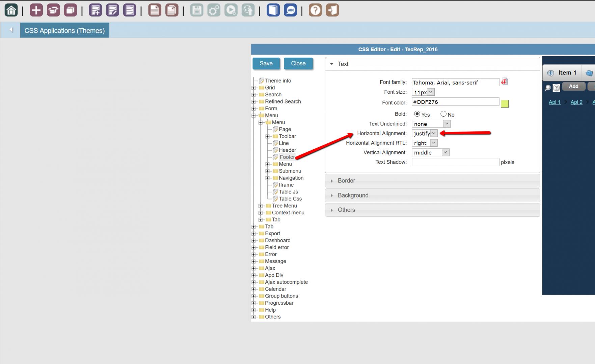The image size is (595, 364).
Task: Click the open box project icon
Action: 53,10
